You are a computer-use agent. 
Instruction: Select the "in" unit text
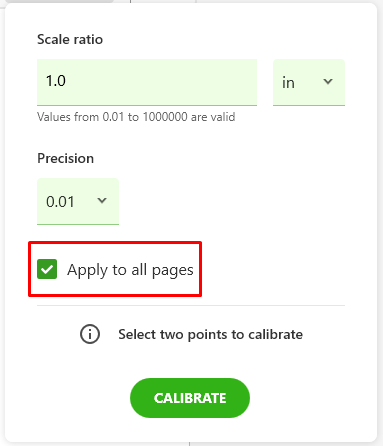[288, 83]
